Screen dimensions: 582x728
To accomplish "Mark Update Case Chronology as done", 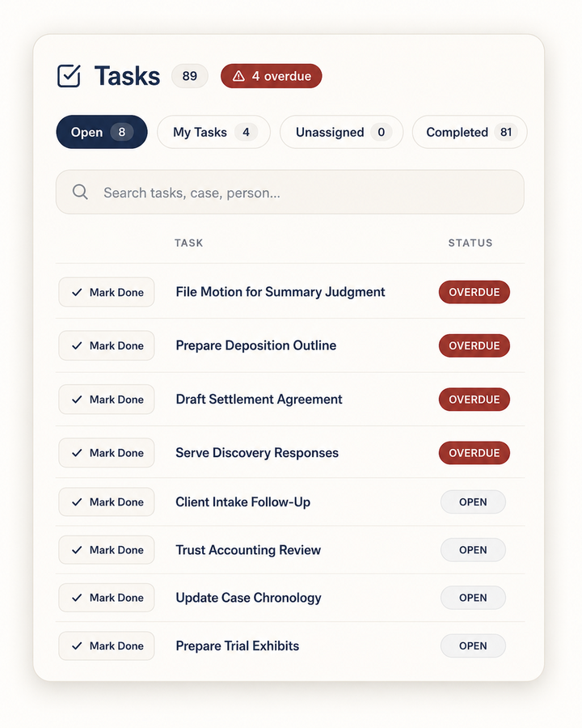I will [106, 598].
